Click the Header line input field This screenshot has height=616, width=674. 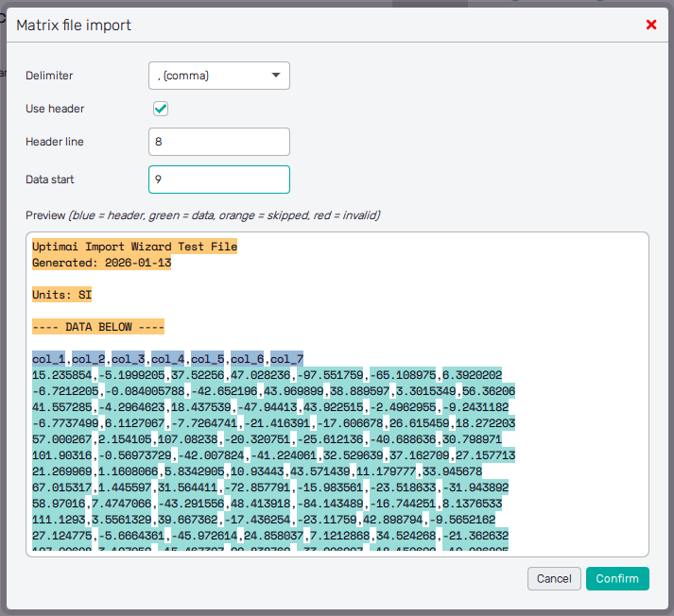(219, 142)
